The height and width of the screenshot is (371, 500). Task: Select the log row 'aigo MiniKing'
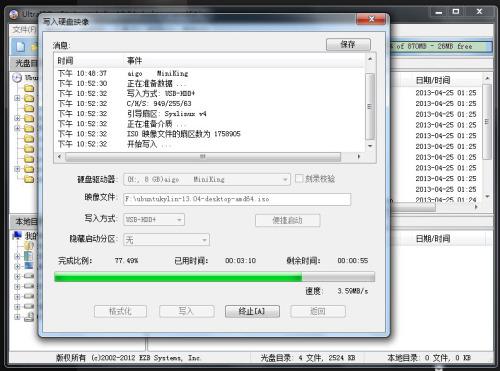pos(209,73)
